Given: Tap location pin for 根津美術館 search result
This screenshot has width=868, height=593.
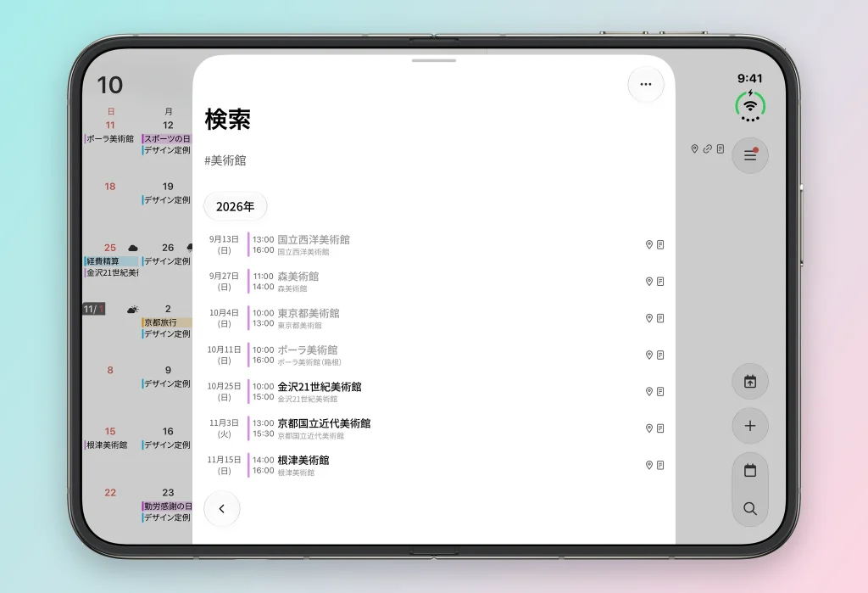Looking at the screenshot, I should click(x=648, y=465).
